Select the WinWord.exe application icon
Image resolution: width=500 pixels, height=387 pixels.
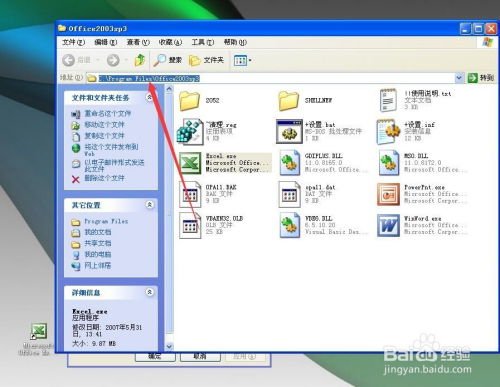(x=388, y=225)
